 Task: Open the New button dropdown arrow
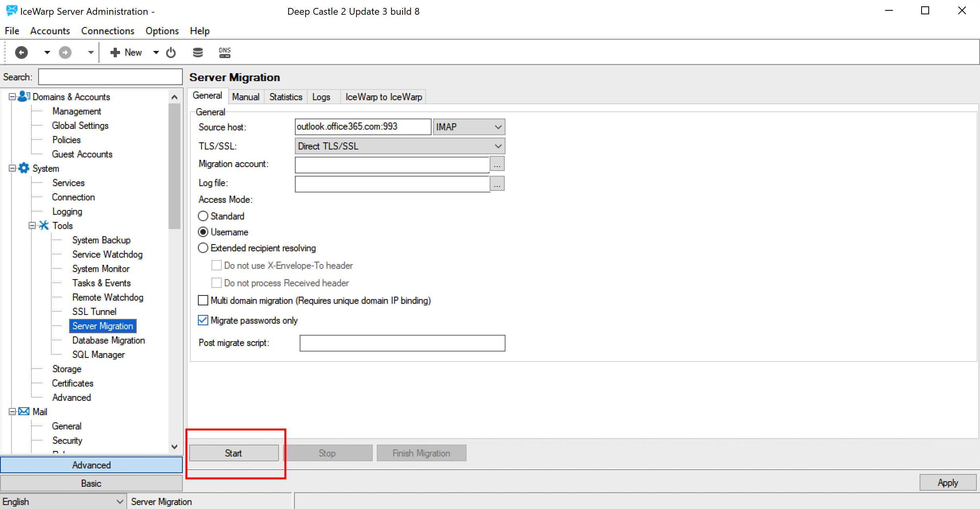(x=156, y=52)
